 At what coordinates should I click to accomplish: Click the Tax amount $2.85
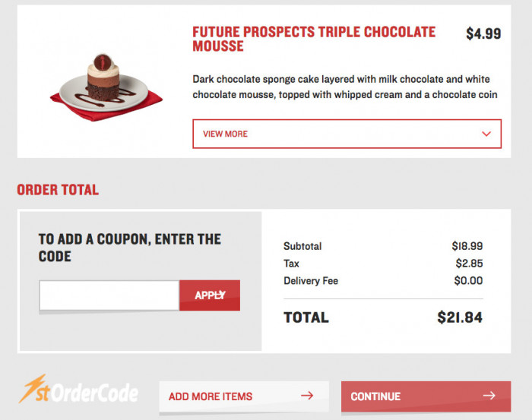[469, 264]
